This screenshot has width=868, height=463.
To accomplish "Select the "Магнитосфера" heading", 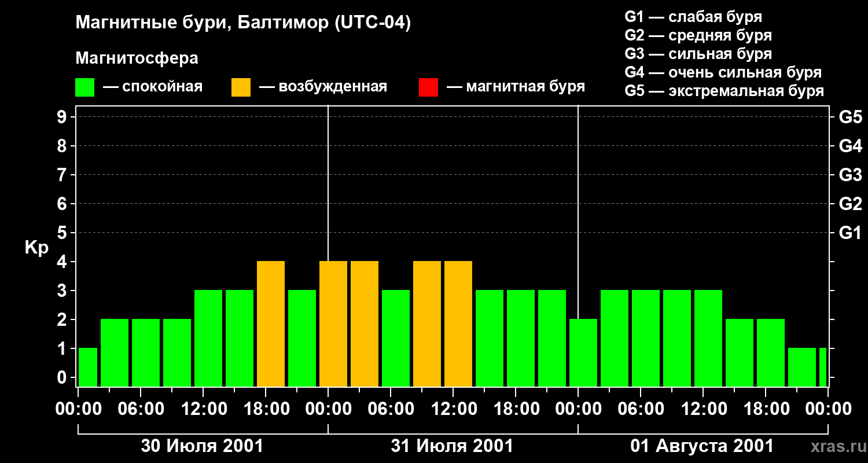I will pos(137,58).
